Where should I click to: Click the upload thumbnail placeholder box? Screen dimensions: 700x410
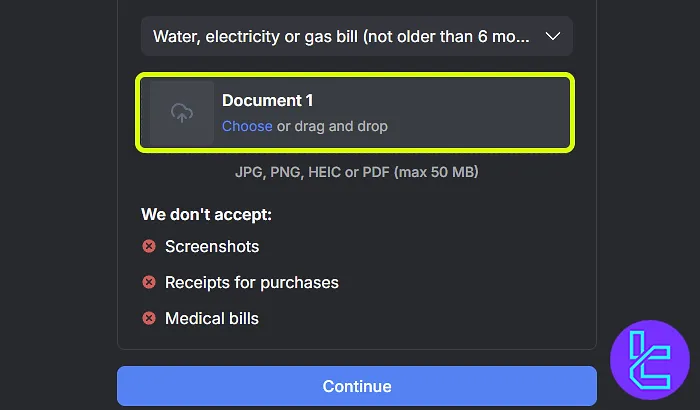(x=182, y=113)
